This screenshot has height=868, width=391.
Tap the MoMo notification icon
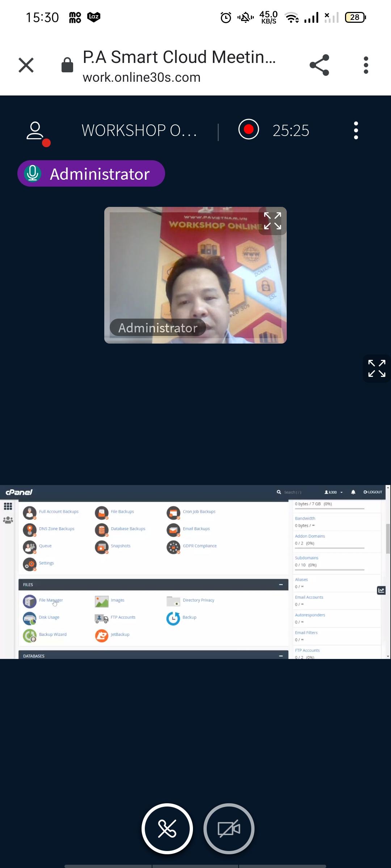click(x=75, y=17)
